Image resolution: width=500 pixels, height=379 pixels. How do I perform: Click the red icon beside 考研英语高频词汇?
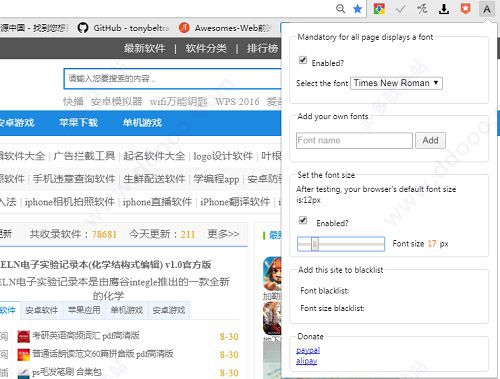point(23,336)
